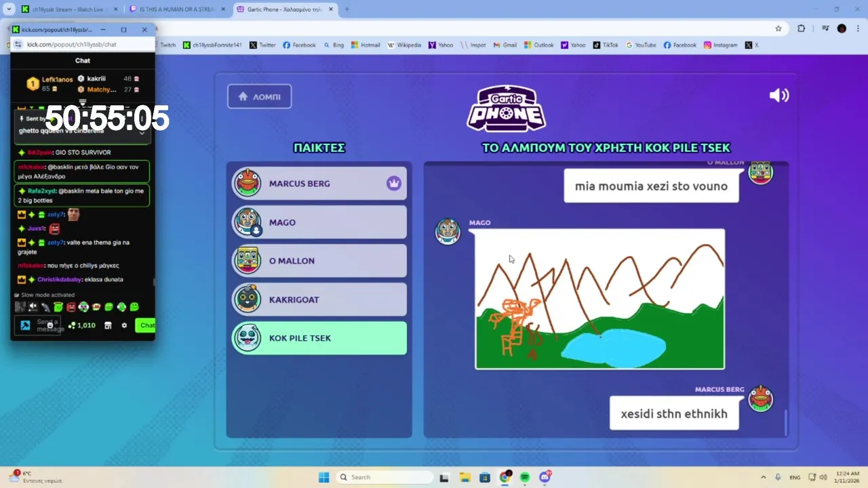The image size is (868, 488).
Task: Open the Wikipedia bookmark
Action: coord(404,45)
